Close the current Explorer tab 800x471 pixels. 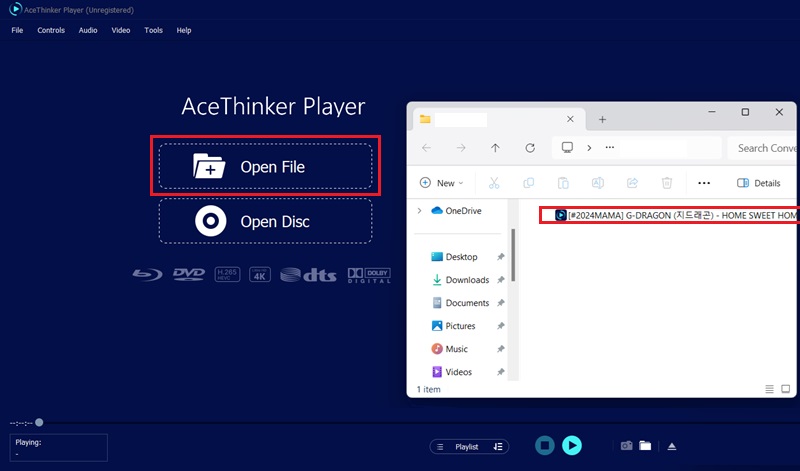click(x=570, y=119)
